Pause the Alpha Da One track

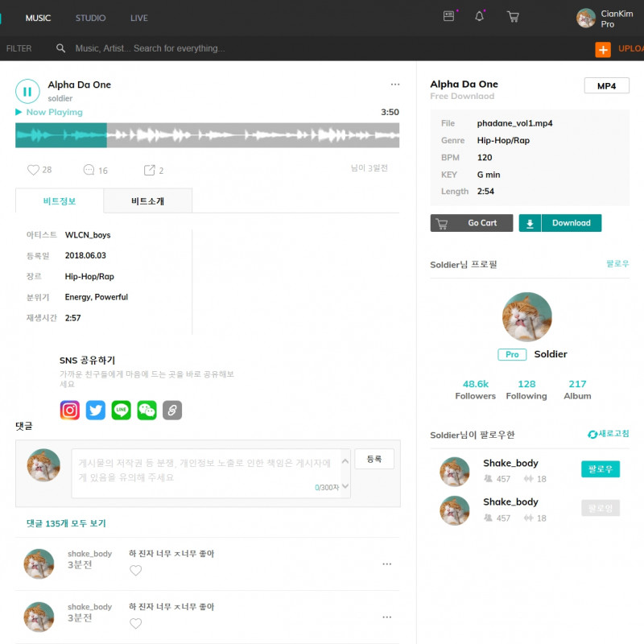pos(27,91)
